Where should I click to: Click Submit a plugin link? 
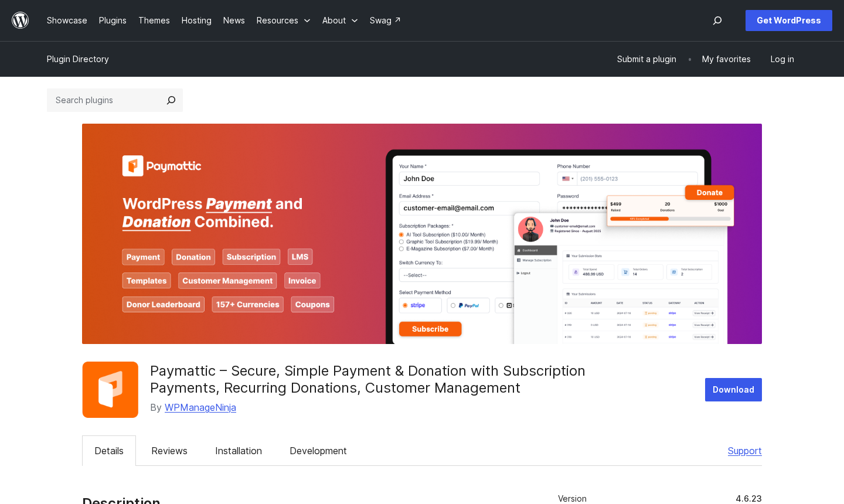coord(646,59)
